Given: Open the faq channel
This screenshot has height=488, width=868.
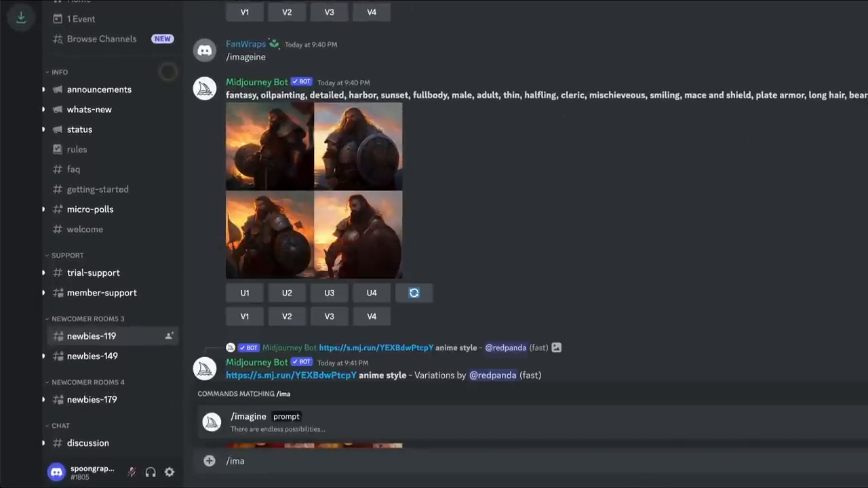Looking at the screenshot, I should 73,169.
